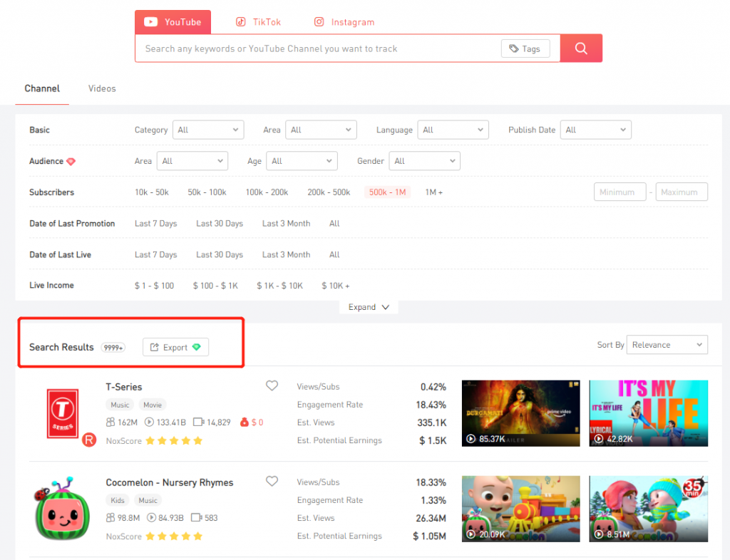This screenshot has width=730, height=560.
Task: Click the green diamond on Export
Action: click(x=197, y=347)
